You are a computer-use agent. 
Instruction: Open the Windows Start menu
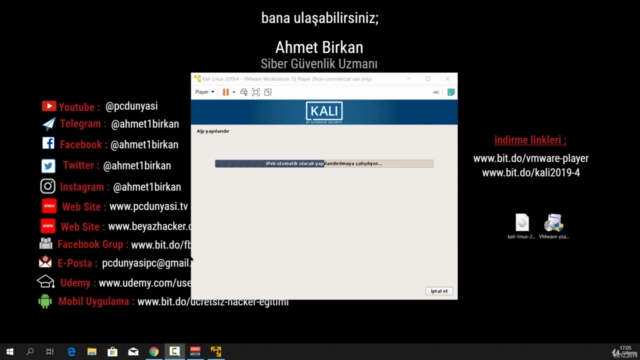coord(10,351)
